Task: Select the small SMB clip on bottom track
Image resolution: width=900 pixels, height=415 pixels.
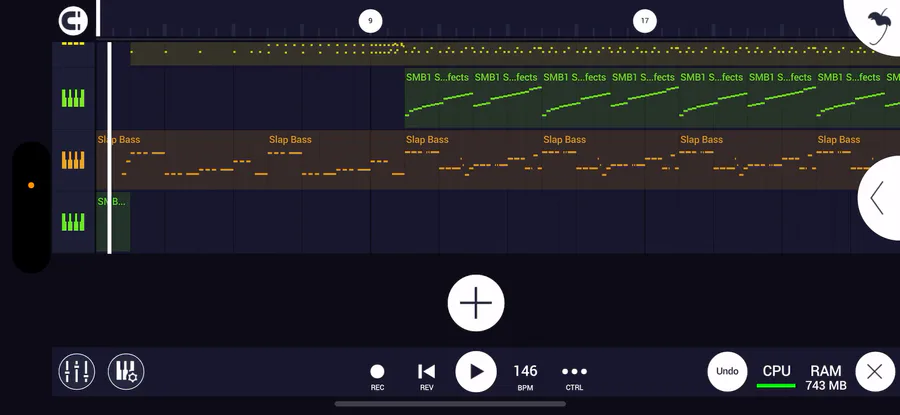Action: click(x=113, y=222)
